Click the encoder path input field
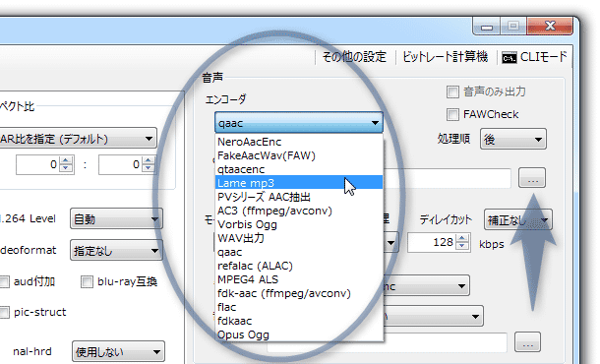600x364 pixels. click(x=447, y=178)
